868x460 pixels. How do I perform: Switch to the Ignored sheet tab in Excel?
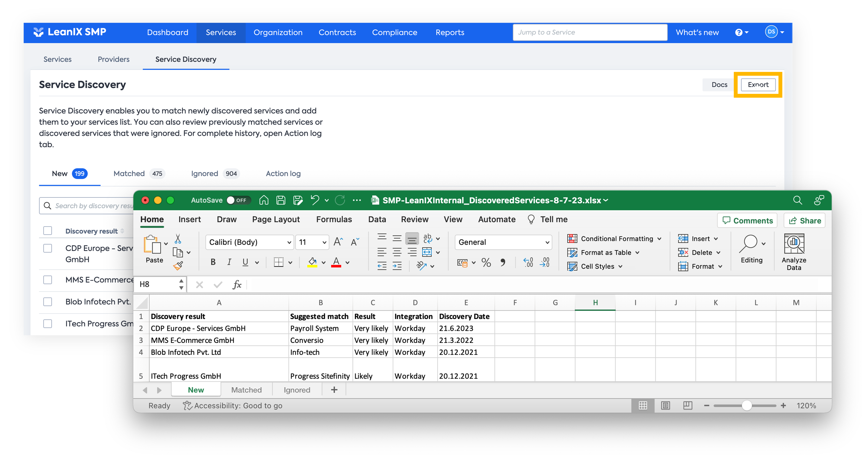297,390
